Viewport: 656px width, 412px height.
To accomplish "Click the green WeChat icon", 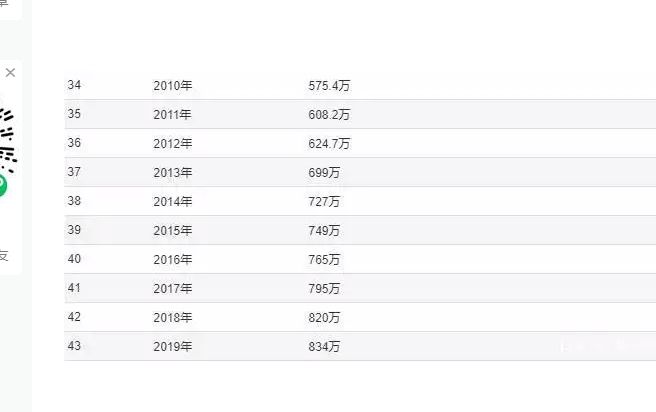I will 3,185.
